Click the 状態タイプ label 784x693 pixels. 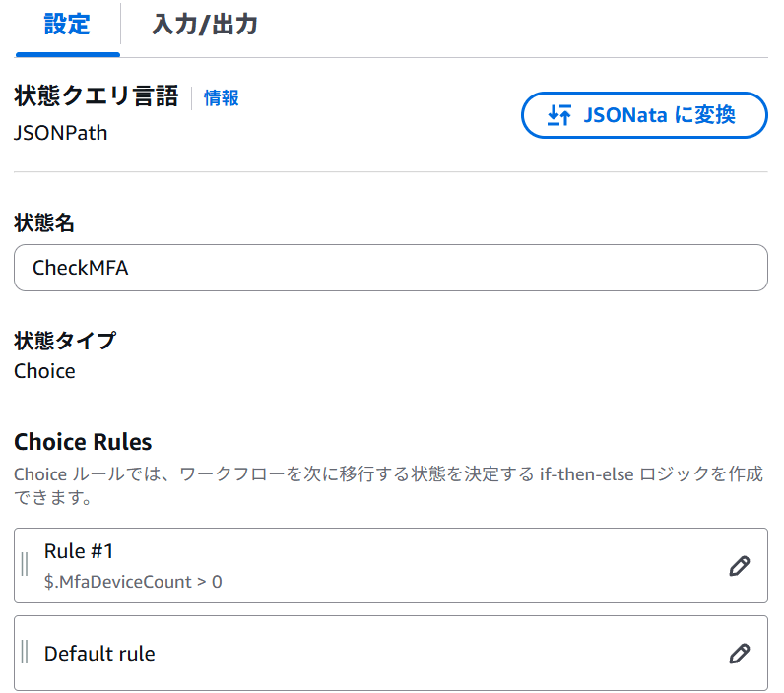pyautogui.click(x=64, y=342)
